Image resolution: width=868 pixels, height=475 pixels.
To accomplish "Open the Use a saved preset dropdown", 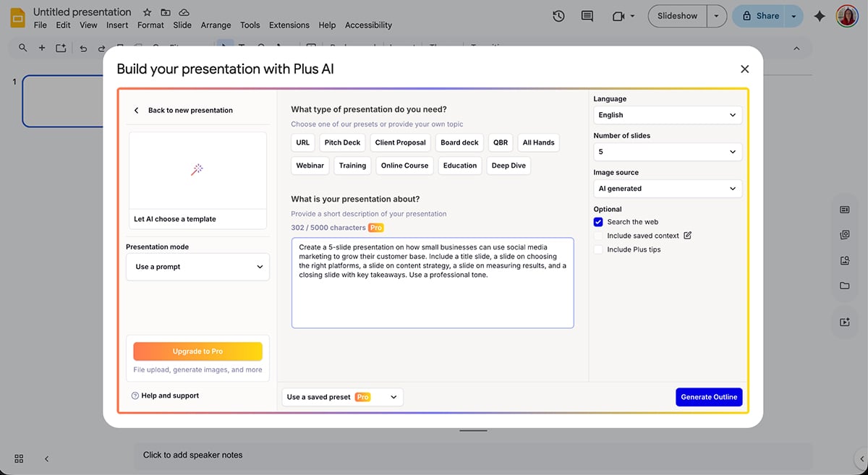I will [342, 397].
